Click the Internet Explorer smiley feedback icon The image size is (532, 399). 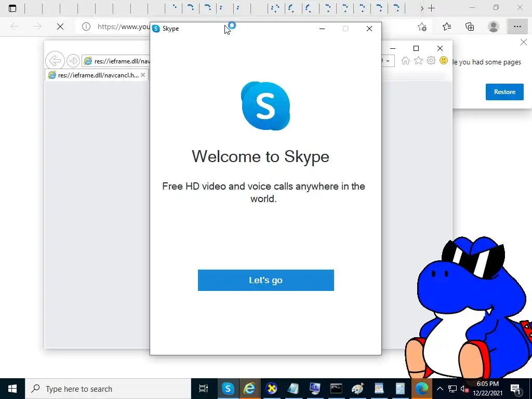444,61
